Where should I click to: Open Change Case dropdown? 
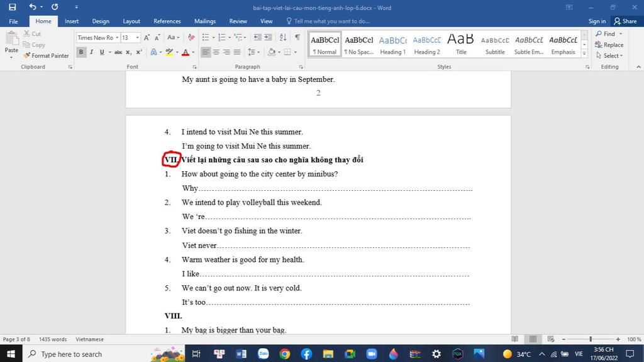pos(173,37)
